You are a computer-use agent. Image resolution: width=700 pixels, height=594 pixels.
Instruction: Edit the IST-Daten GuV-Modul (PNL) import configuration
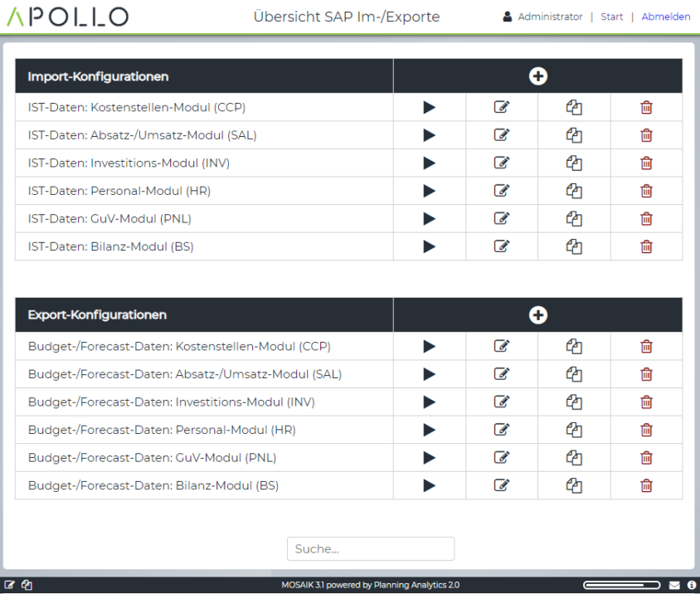tap(501, 218)
